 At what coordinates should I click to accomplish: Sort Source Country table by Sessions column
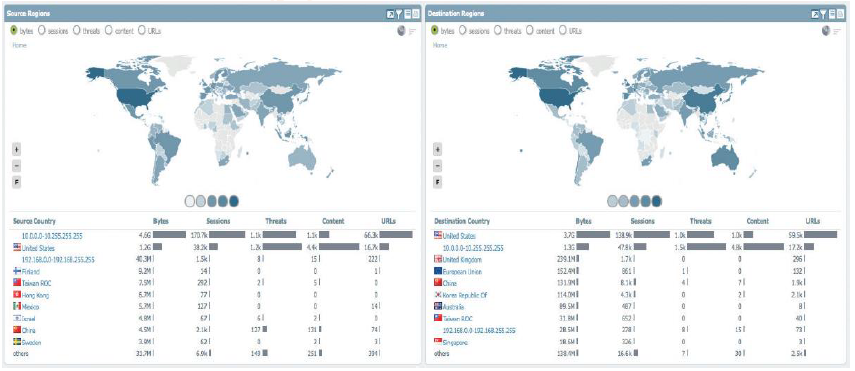(218, 221)
